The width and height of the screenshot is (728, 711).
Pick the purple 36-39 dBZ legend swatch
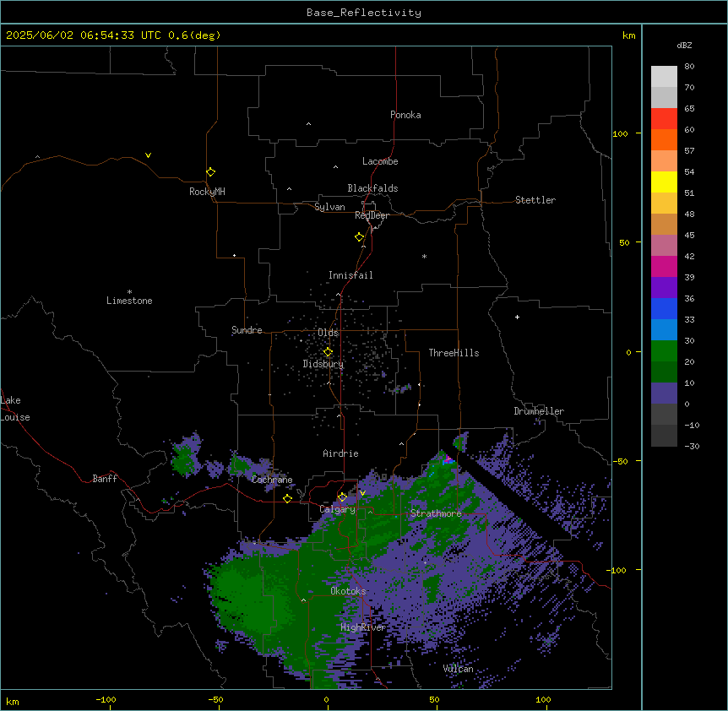(664, 287)
